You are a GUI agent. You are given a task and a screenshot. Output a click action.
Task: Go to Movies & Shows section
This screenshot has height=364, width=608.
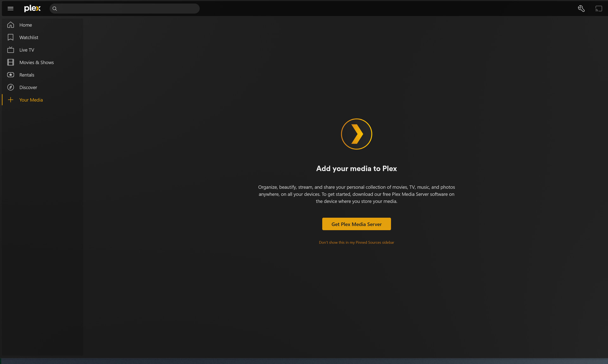tap(36, 62)
